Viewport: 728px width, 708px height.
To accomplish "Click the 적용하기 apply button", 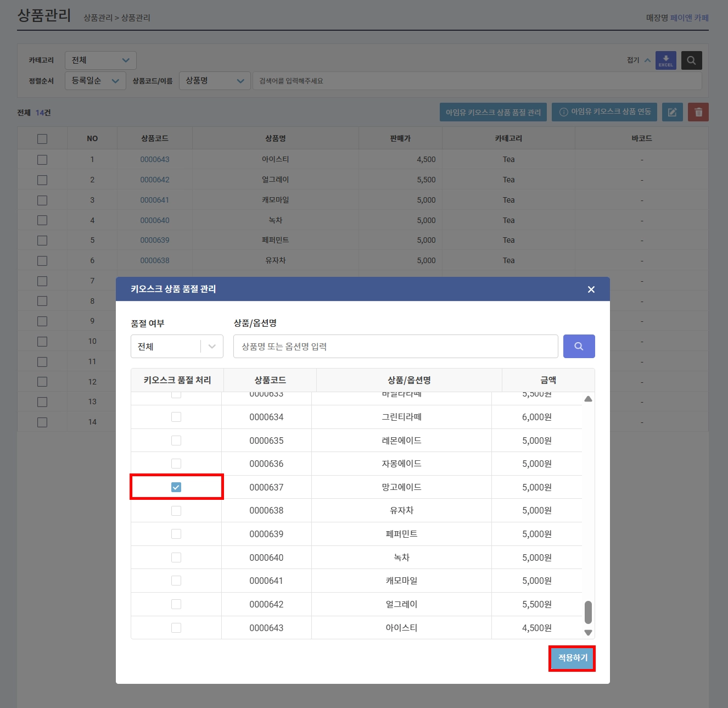I will point(572,658).
